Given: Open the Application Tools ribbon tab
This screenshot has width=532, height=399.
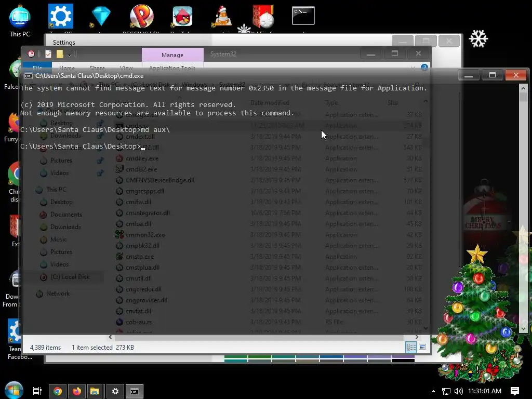Looking at the screenshot, I should tap(172, 68).
